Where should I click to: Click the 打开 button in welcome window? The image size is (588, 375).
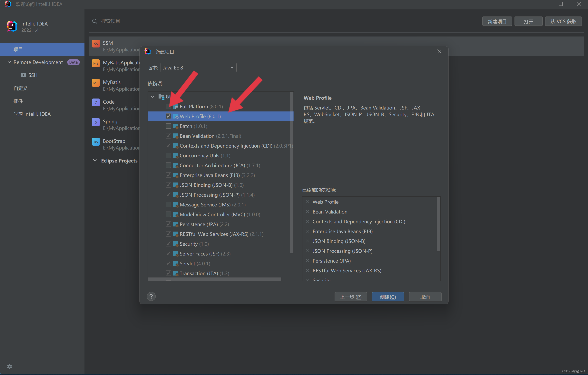tap(528, 21)
